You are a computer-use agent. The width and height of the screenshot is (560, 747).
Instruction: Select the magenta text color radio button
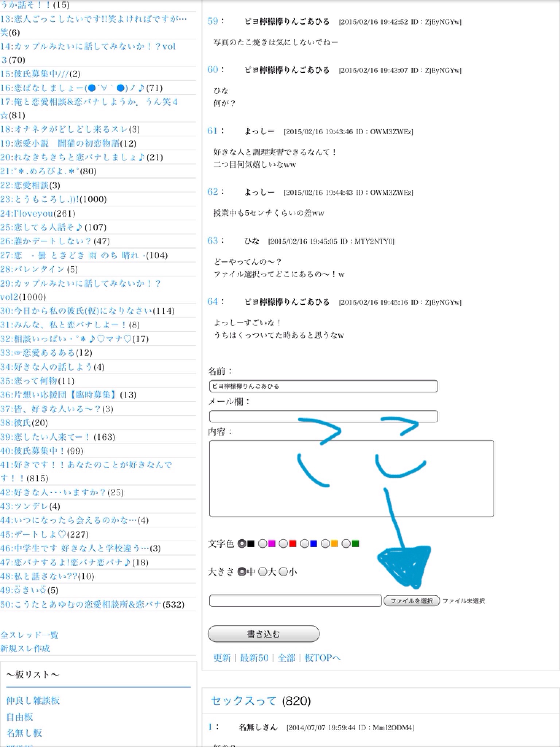click(262, 544)
